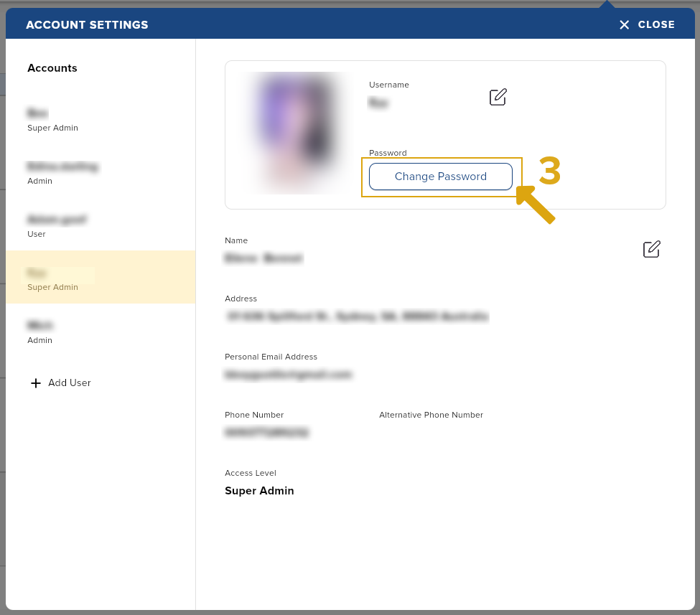Select the highlighted Super Admin account
This screenshot has width=700, height=615.
(x=101, y=277)
